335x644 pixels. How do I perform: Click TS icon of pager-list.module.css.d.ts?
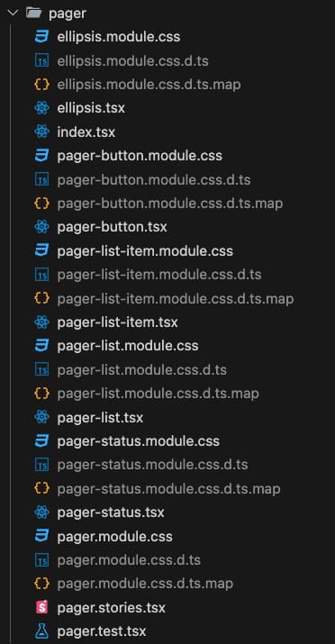point(41,370)
